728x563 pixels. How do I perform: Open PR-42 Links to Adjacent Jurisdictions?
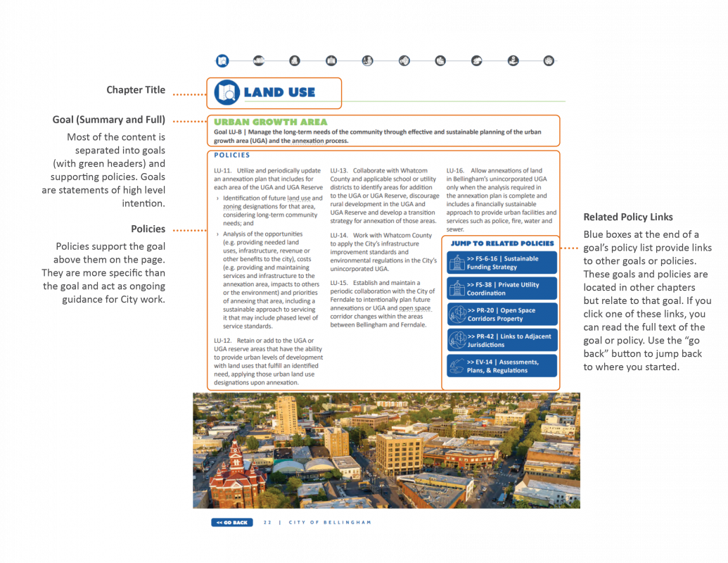click(503, 339)
